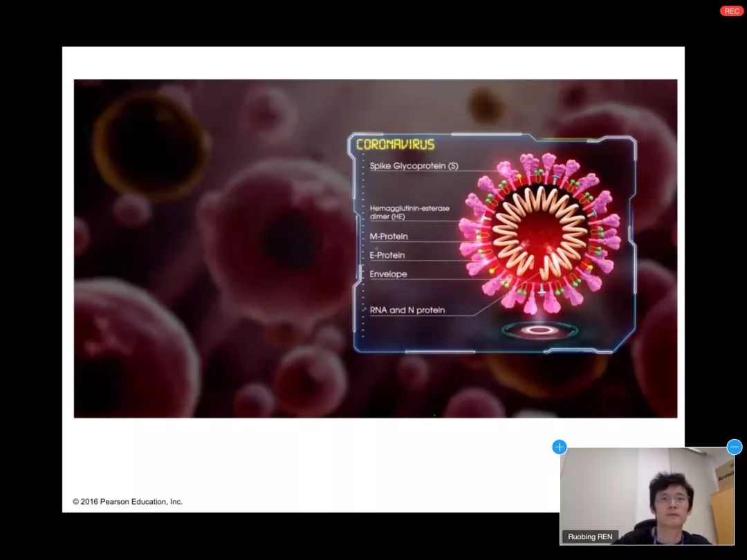This screenshot has width=747, height=560.
Task: Click the E-Protein label in diagram
Action: 387,255
